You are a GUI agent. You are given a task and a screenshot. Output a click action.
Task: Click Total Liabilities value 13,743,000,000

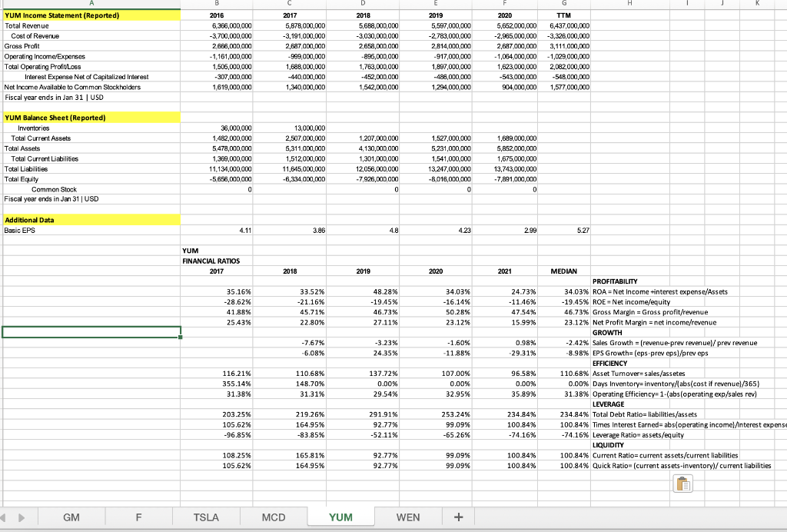[x=515, y=169]
